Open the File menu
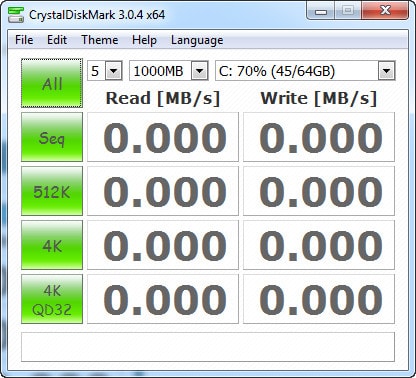 click(x=24, y=40)
